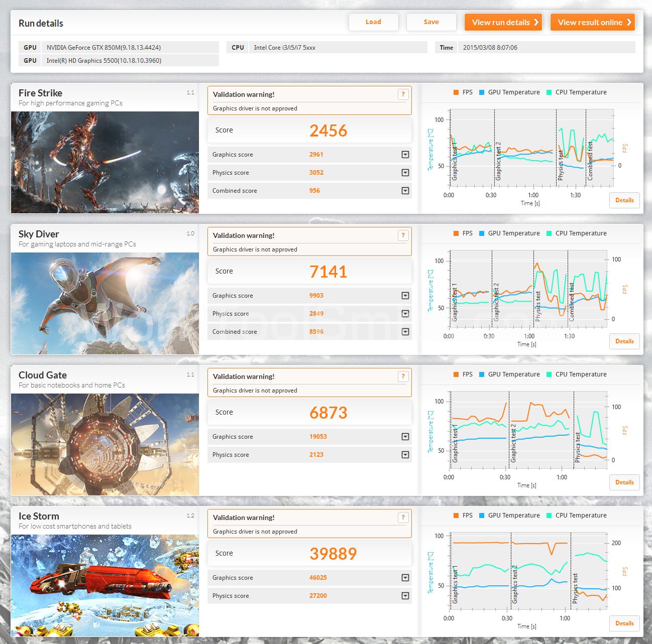Open View run details
The width and height of the screenshot is (652, 644).
(x=503, y=22)
